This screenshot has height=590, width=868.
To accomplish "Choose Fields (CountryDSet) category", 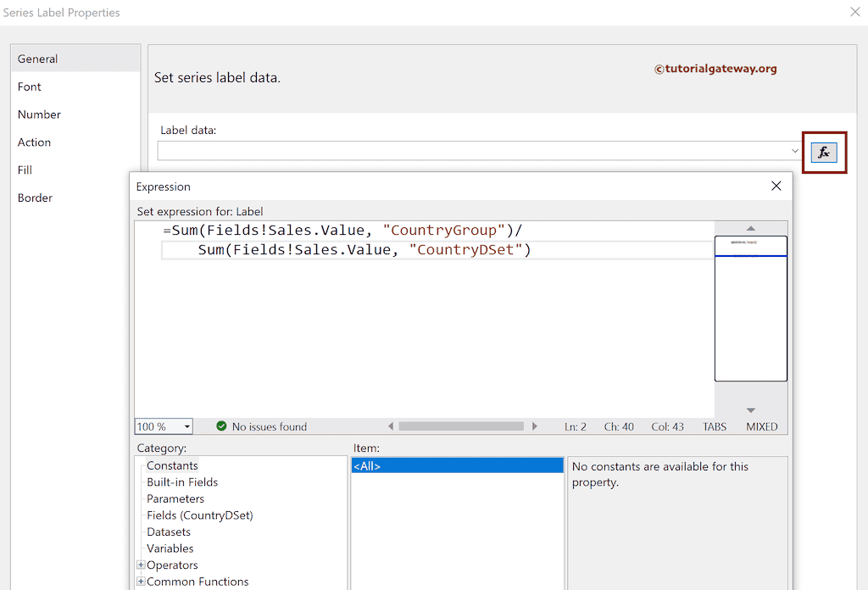I will click(x=199, y=515).
